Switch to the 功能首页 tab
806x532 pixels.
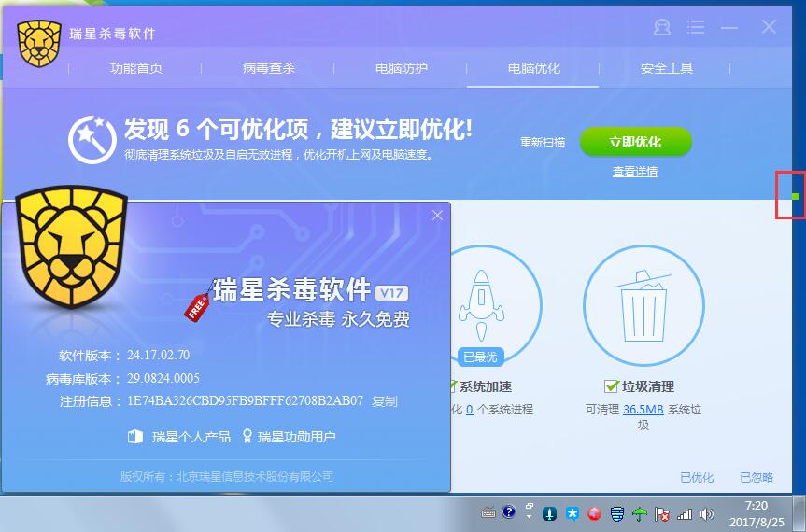(135, 68)
